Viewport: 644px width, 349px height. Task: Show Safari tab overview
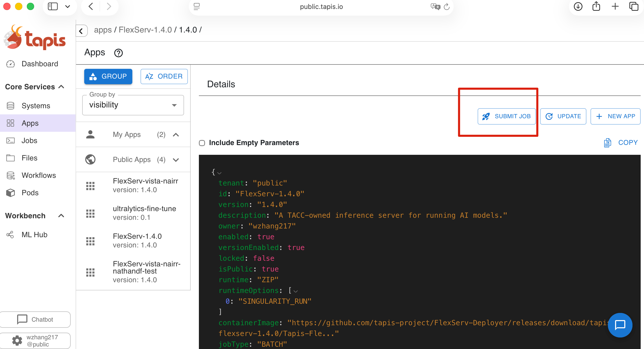coord(634,6)
